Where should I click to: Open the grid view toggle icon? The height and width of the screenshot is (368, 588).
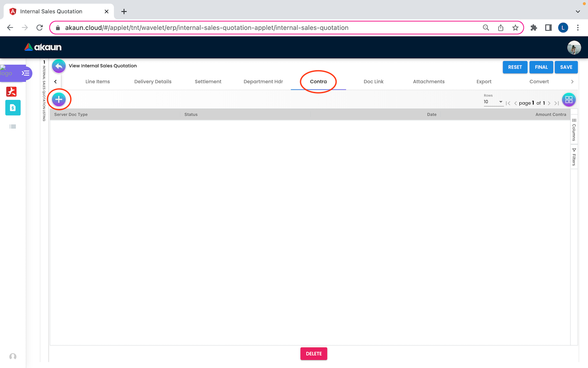coord(569,100)
